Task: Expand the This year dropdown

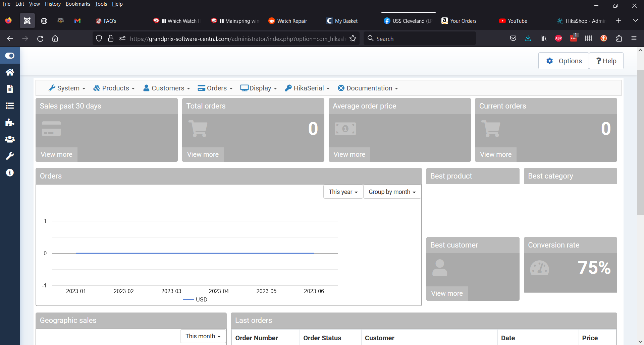Action: (x=343, y=192)
